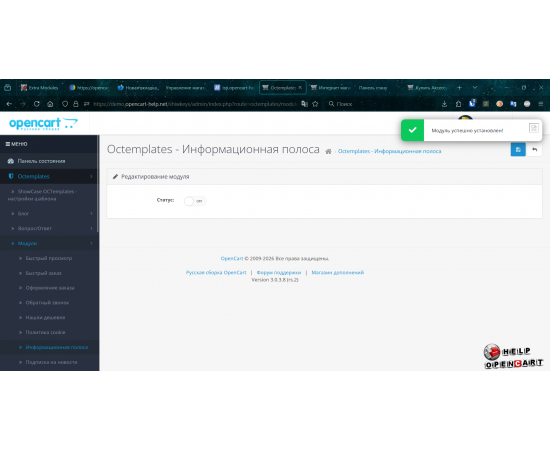Reload the page
Viewport: 550px width, 450px height.
click(36, 104)
